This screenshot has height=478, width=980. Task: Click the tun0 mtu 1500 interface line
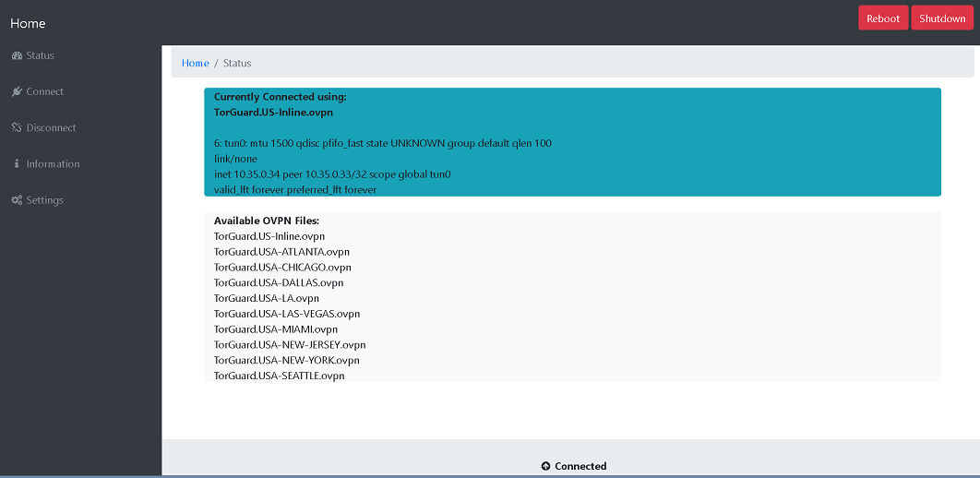(x=383, y=144)
